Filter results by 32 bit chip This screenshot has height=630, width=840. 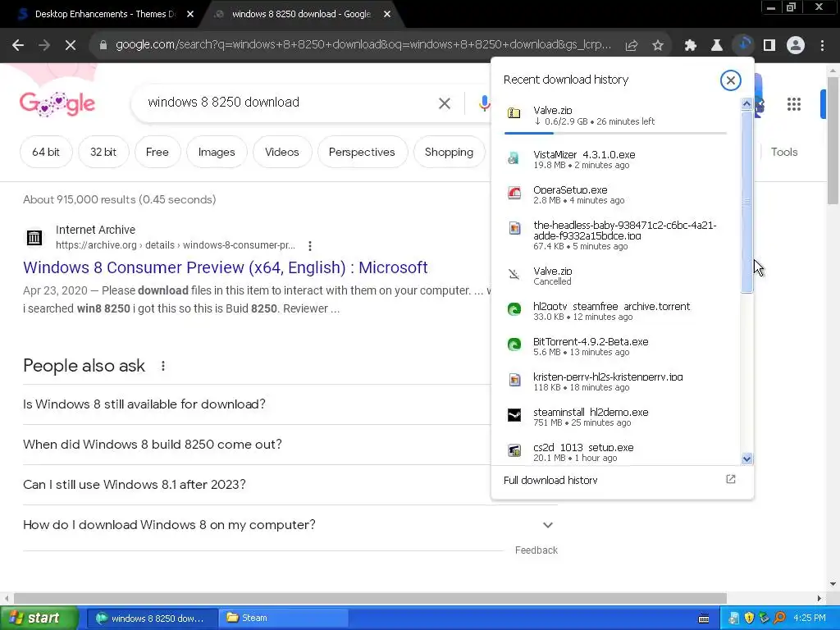coord(103,152)
